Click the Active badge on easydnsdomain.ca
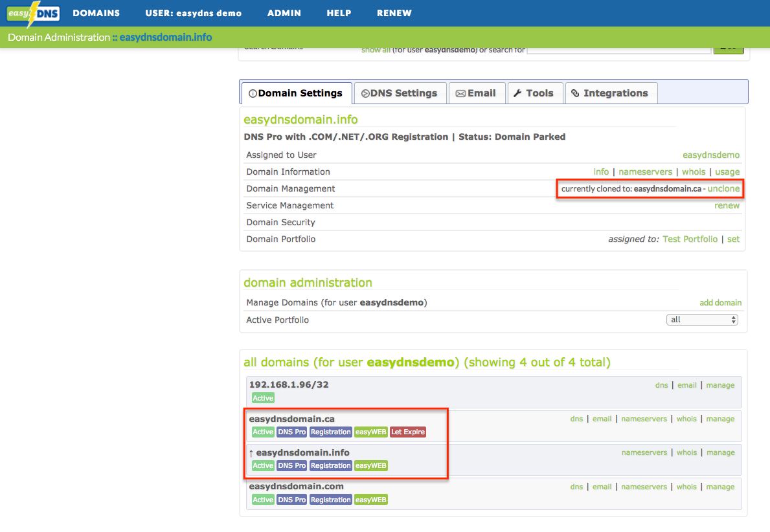The width and height of the screenshot is (770, 532). tap(263, 432)
